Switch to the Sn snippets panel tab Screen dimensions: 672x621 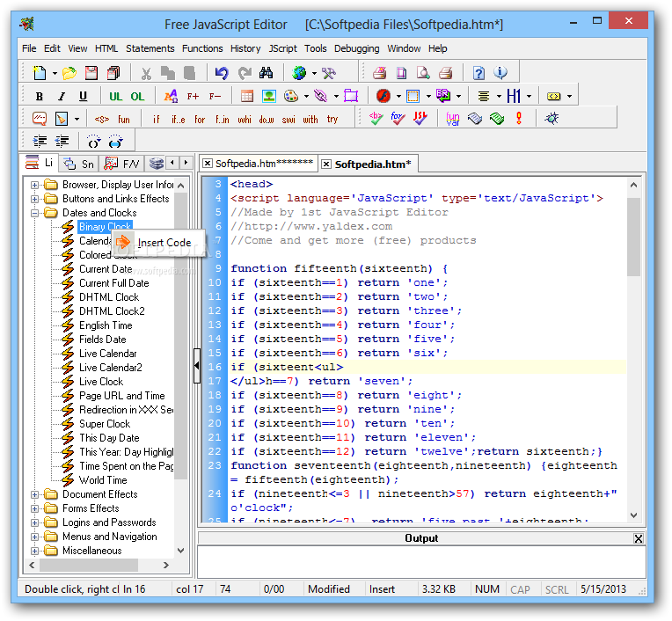[x=79, y=164]
